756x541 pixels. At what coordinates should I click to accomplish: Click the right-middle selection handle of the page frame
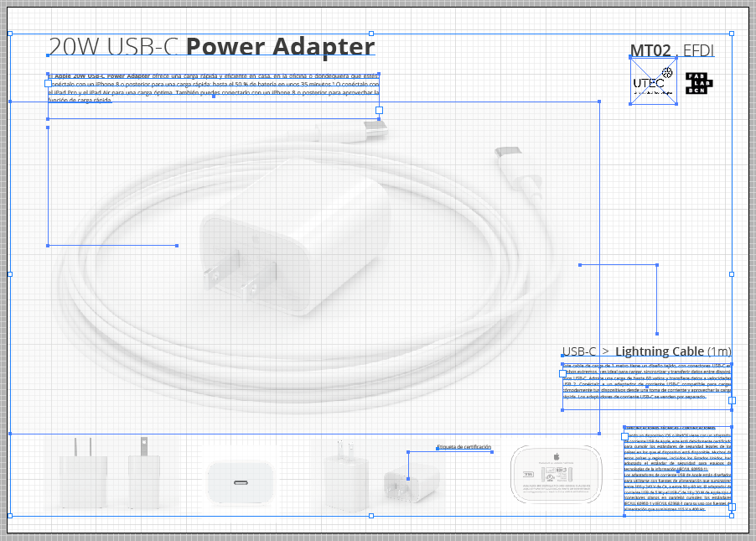pyautogui.click(x=732, y=274)
